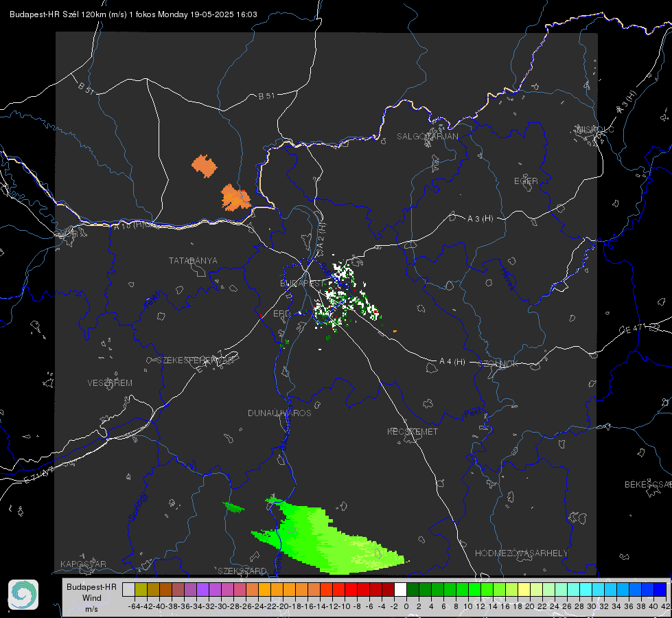Pick the pale yellow swatch in the wind legend
Image resolution: width=672 pixels, height=618 pixels.
(524, 589)
